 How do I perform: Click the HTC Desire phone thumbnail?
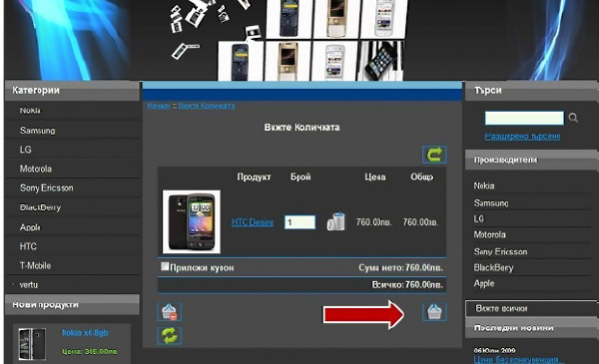[x=192, y=221]
